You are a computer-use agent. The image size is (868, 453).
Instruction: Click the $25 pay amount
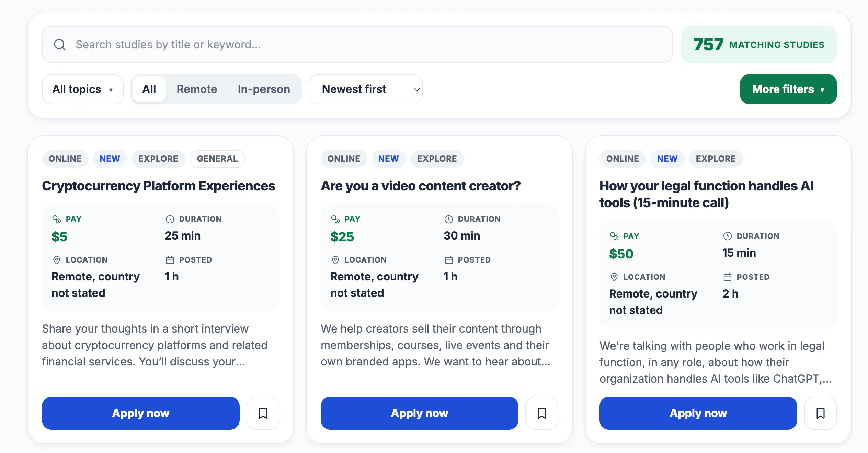click(342, 237)
